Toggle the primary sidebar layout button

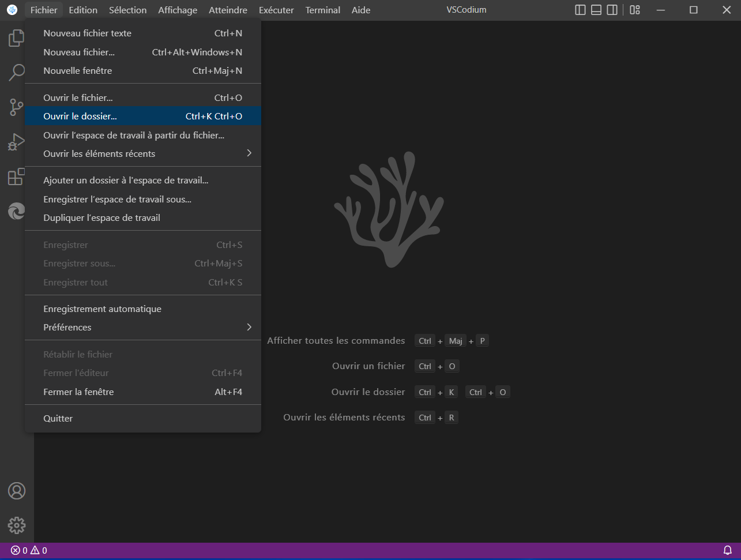point(581,10)
